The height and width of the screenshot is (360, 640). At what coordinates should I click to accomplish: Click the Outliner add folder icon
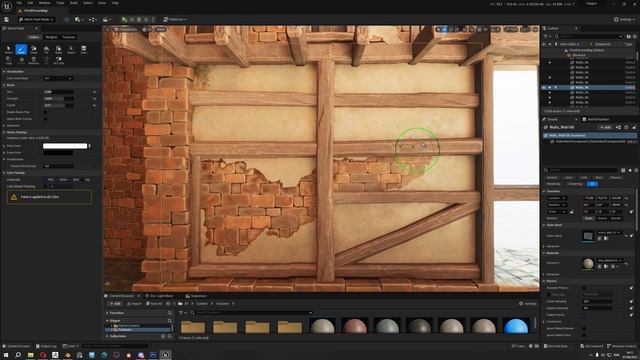[629, 36]
